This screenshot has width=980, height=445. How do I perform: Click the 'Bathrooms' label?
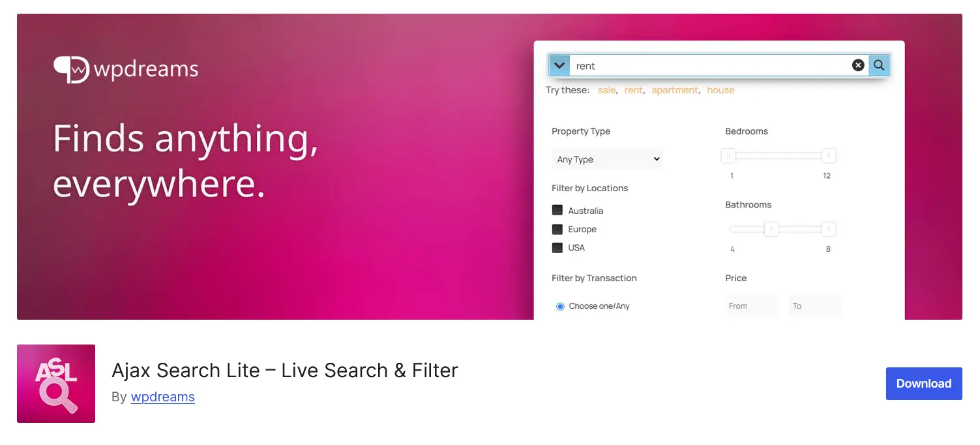coord(749,205)
